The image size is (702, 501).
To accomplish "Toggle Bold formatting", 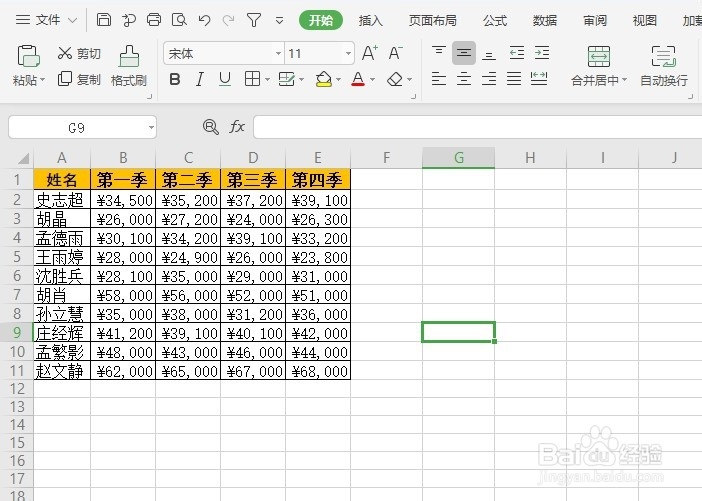I will (175, 79).
